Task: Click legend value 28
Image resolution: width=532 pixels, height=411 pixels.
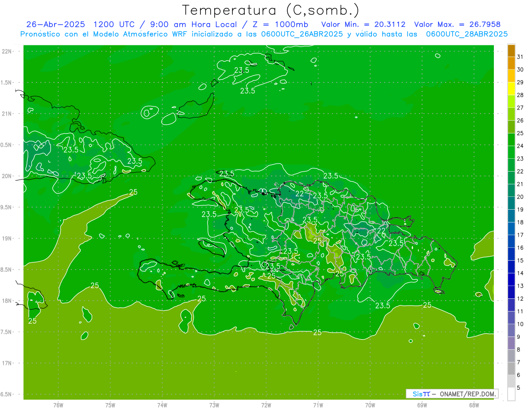Action: click(x=520, y=95)
